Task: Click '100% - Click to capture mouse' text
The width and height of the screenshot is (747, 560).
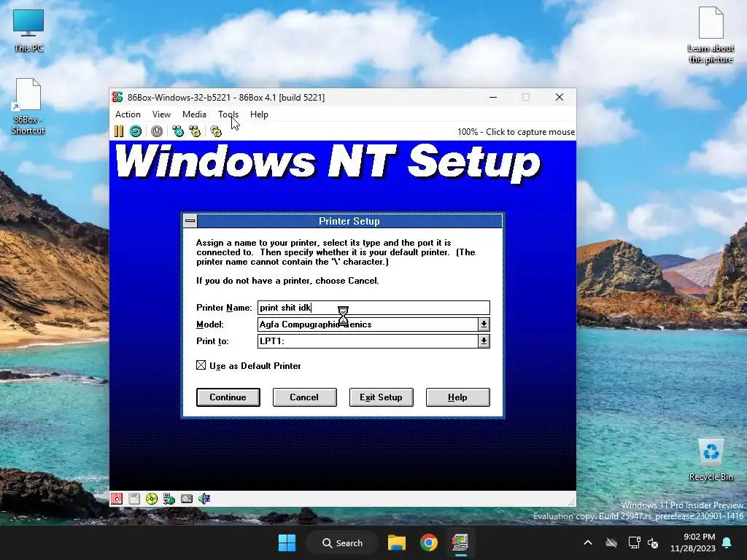Action: 516,132
